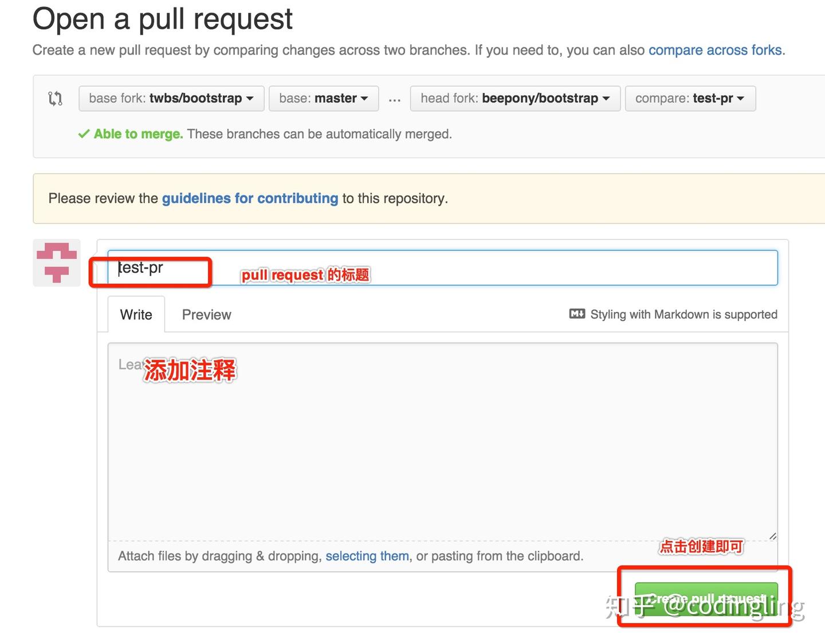The height and width of the screenshot is (644, 825).
Task: Click the git compare icon beside branch selectors
Action: (56, 98)
